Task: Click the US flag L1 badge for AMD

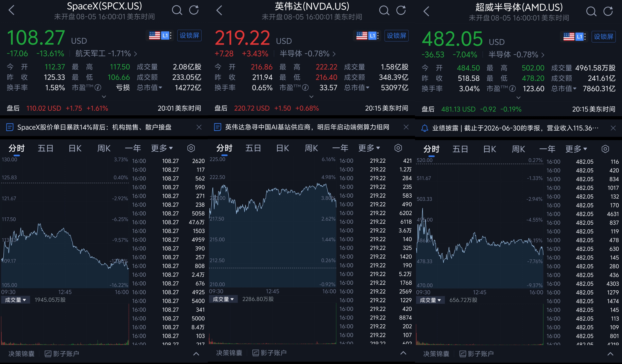Action: [x=574, y=36]
